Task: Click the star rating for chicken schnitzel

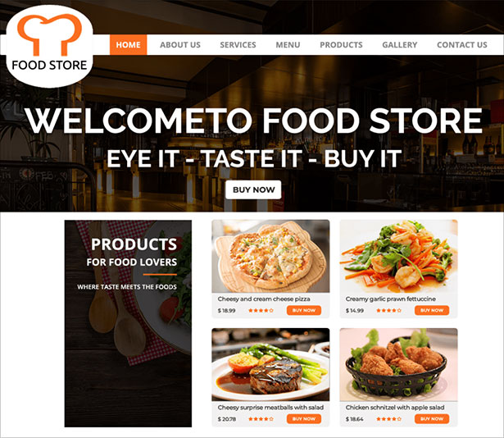Action: (x=389, y=419)
